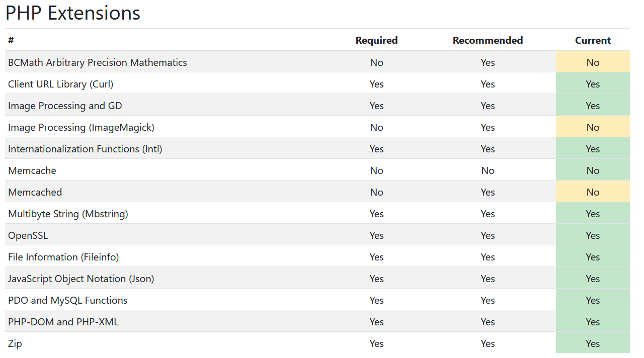Viewport: 644px width, 358px height.
Task: Click the Current column header
Action: click(x=593, y=40)
